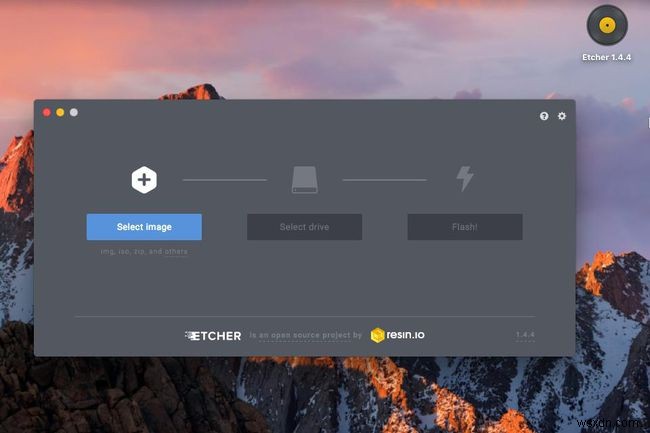This screenshot has height=433, width=650.
Task: Click the lightning bolt flash icon
Action: [x=465, y=179]
